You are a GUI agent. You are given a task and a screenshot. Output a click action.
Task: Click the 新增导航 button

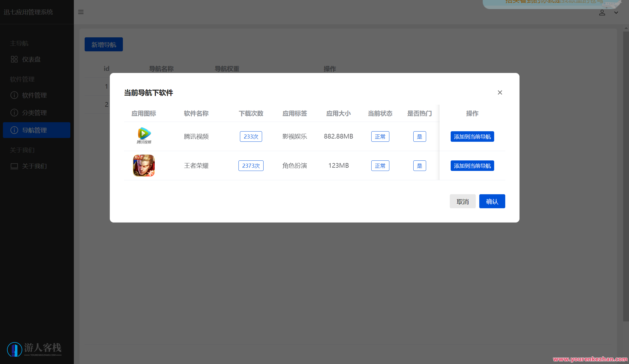tap(104, 44)
